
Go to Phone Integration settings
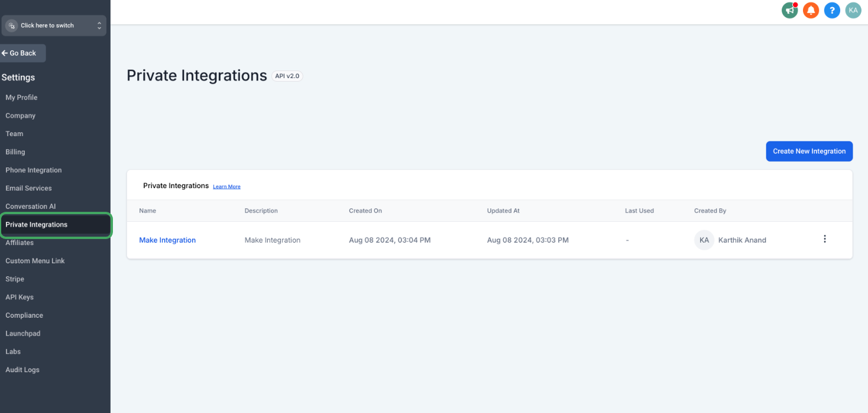tap(34, 170)
